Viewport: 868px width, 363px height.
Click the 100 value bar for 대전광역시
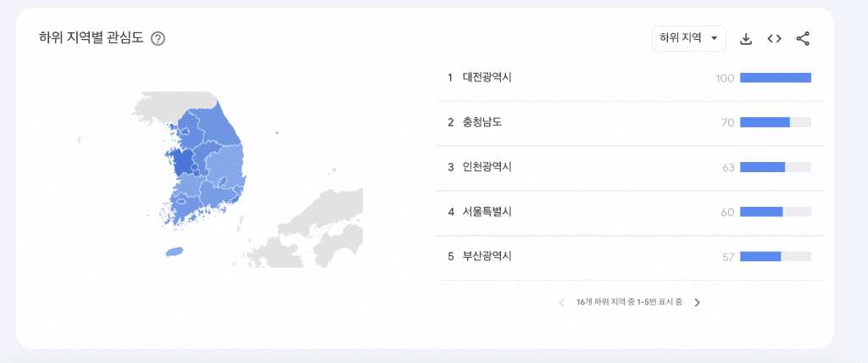coord(776,78)
